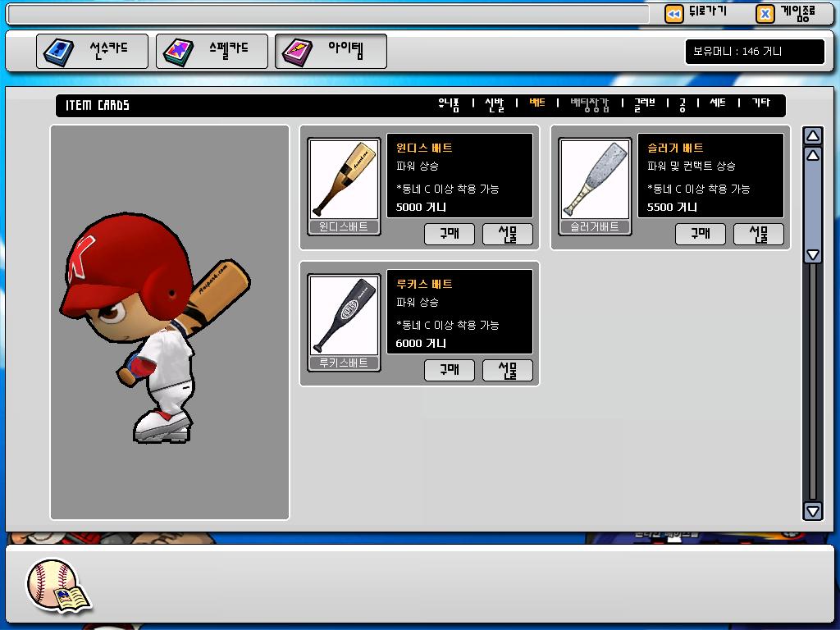Click the blue player card icon
This screenshot has width=840, height=630.
[58, 52]
